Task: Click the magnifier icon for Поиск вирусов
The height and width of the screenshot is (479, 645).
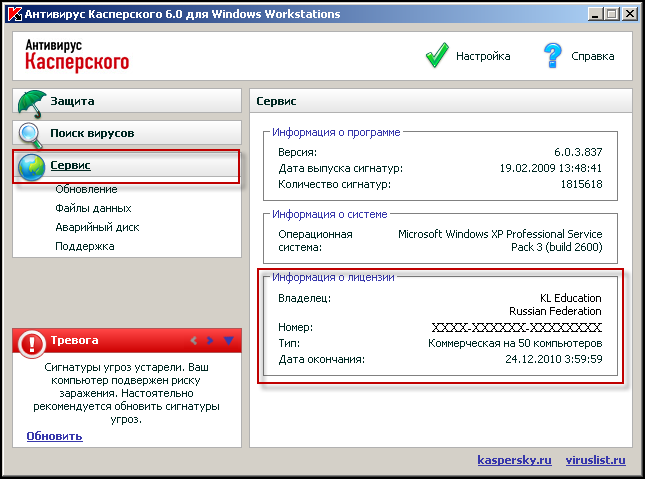Action: click(31, 133)
